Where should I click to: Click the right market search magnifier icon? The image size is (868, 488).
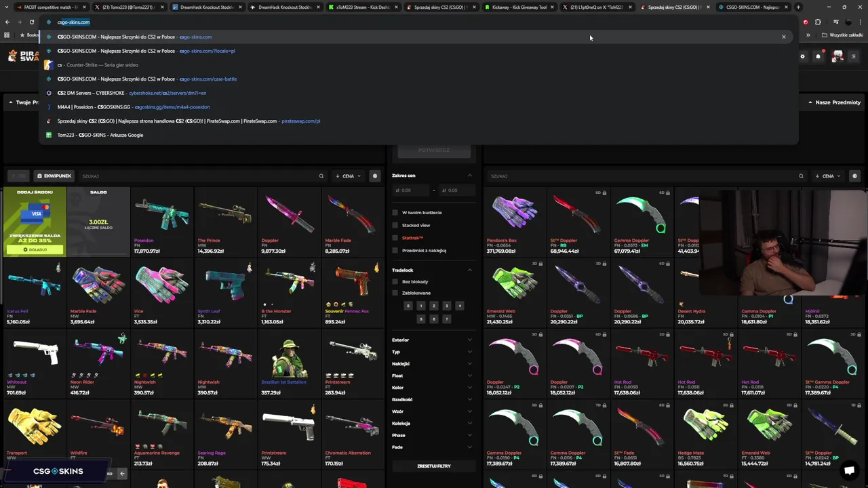coord(801,176)
